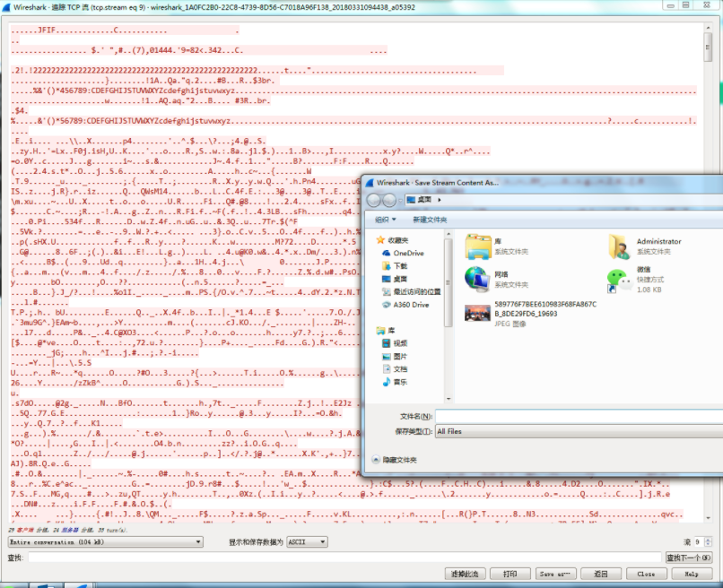
Task: Click the stream content scroll down arrow
Action: pyautogui.click(x=708, y=518)
